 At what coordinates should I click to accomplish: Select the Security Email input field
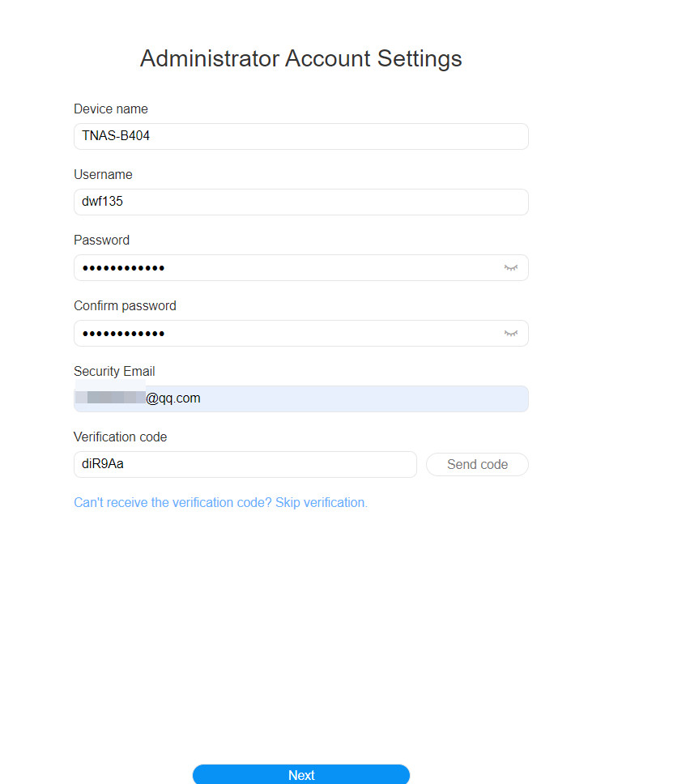click(x=301, y=399)
